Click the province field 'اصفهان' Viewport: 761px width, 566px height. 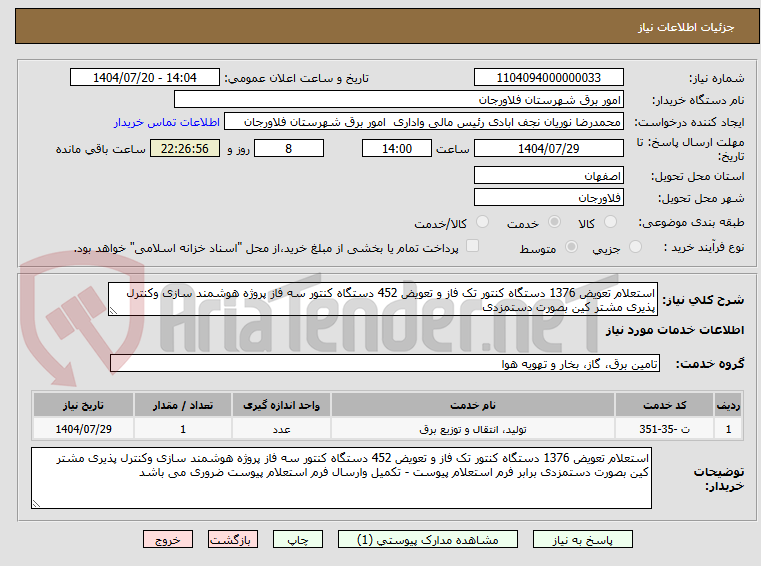(x=548, y=175)
